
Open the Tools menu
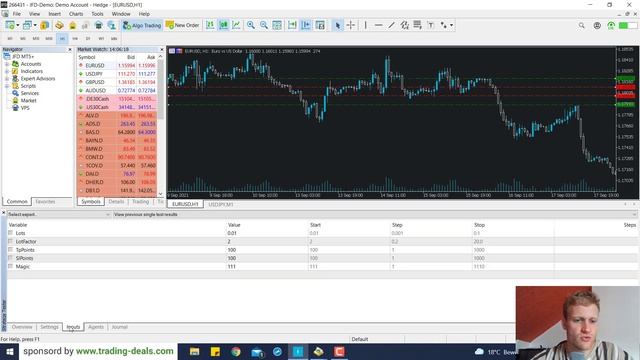coord(97,14)
